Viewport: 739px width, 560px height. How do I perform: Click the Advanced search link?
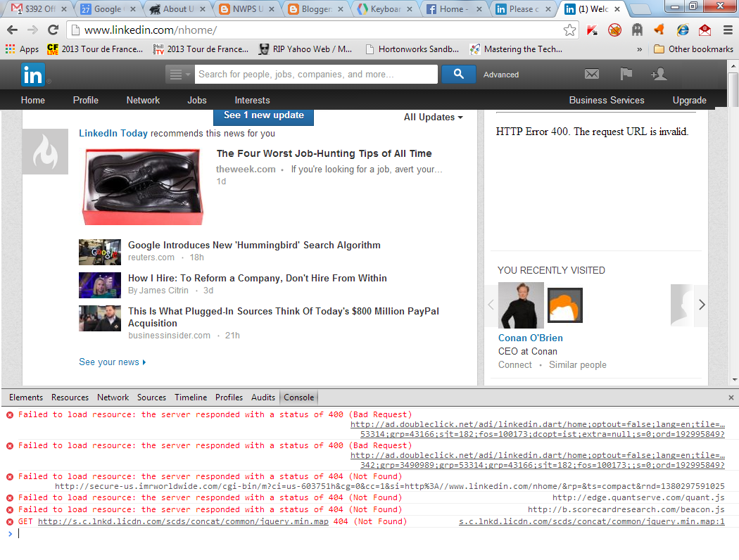coord(501,75)
